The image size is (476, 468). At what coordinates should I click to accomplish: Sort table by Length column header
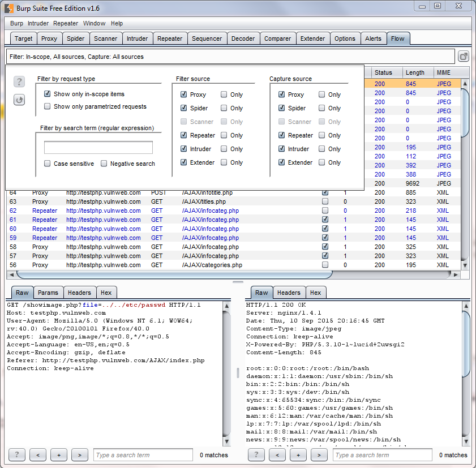[x=418, y=72]
